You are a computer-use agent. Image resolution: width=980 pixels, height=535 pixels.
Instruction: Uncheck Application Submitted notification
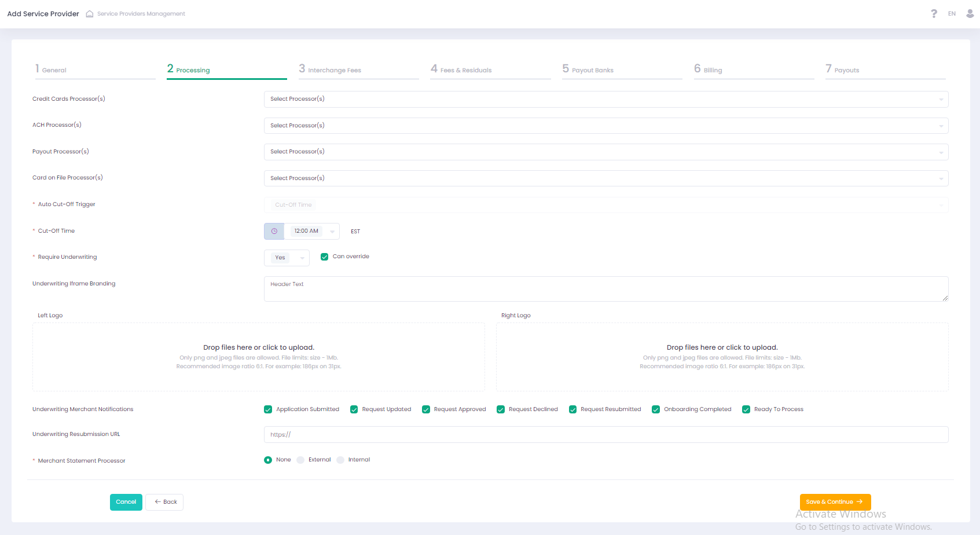coord(268,409)
